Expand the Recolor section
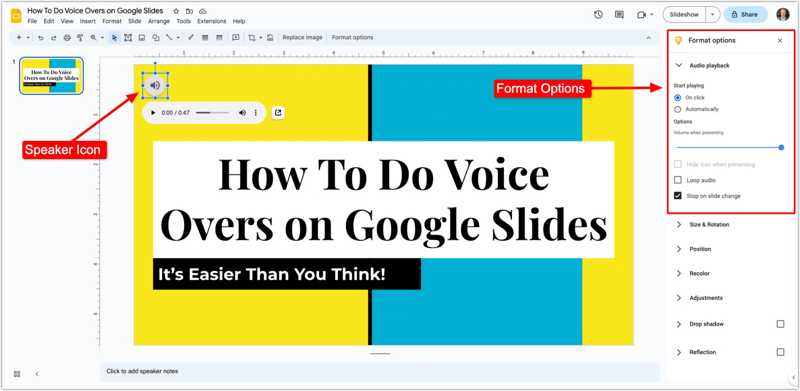 coord(679,274)
